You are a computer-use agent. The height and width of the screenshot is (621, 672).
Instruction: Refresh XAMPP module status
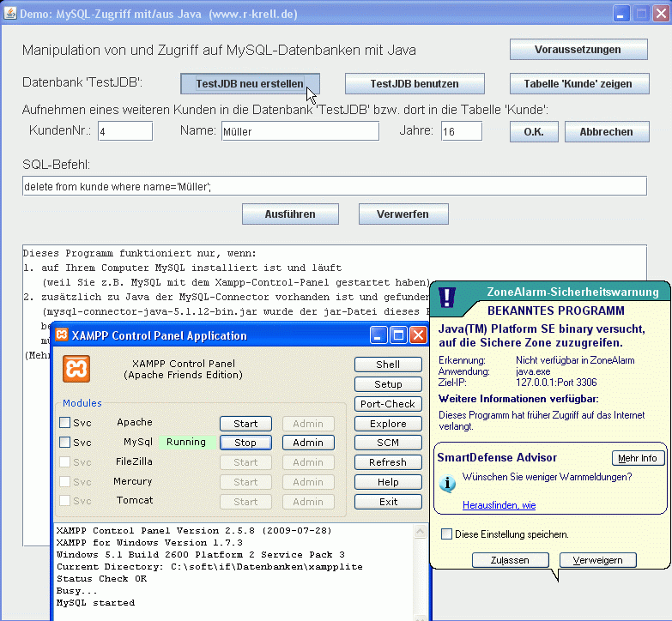[x=388, y=462]
